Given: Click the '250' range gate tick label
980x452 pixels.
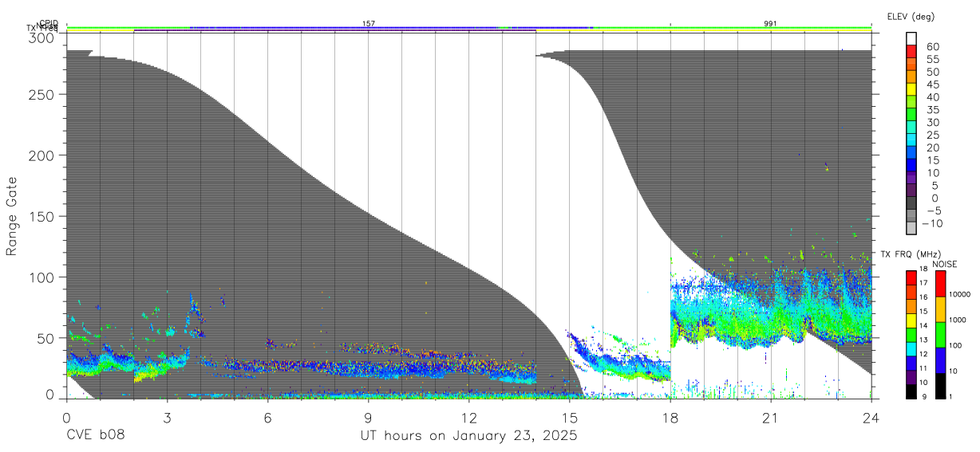Looking at the screenshot, I should (x=43, y=94).
